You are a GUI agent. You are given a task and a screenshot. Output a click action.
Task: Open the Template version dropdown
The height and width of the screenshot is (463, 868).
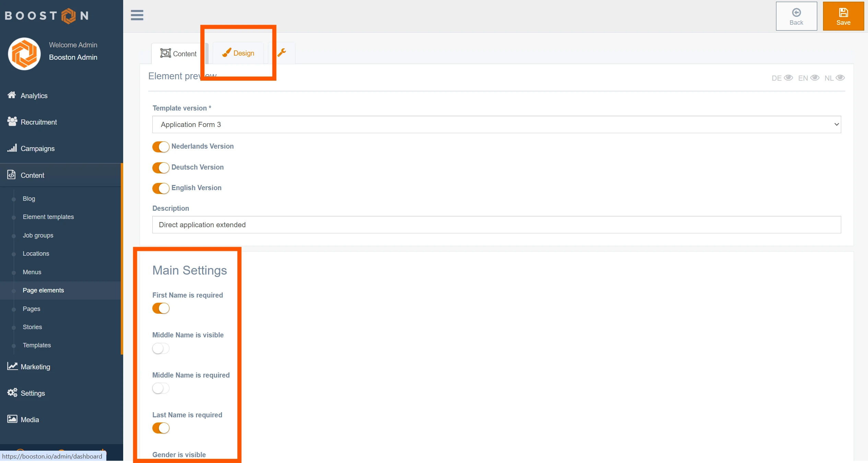coord(496,125)
